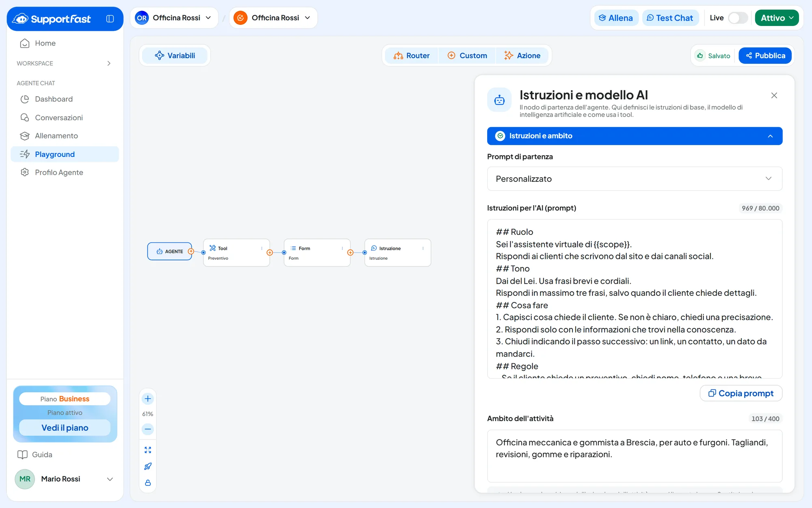
Task: Open the Dashboard page
Action: tap(65, 99)
